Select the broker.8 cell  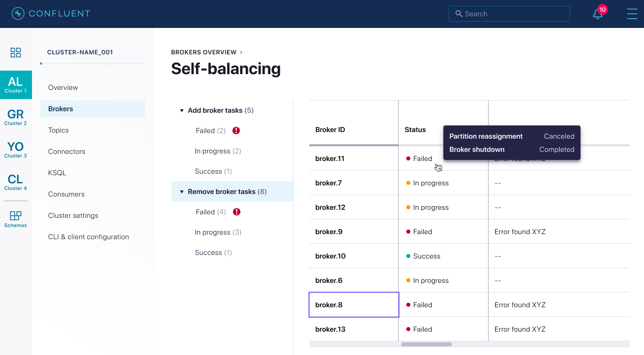[353, 305]
